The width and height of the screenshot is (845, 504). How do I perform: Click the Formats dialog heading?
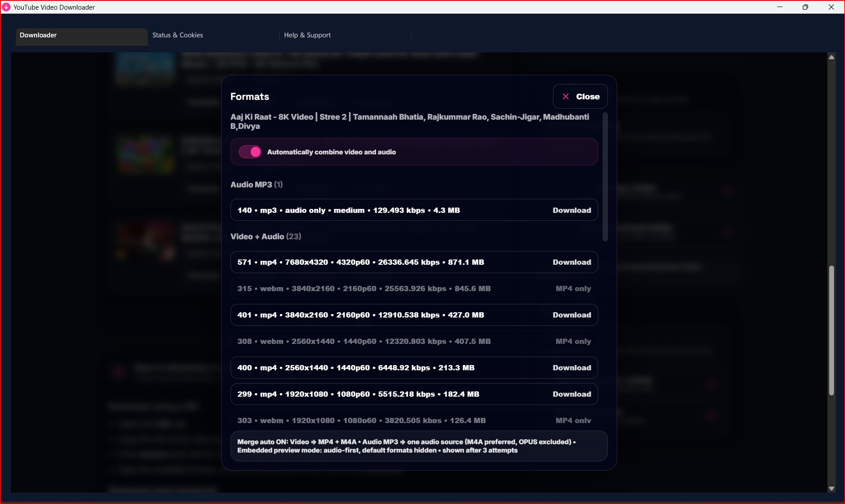249,97
